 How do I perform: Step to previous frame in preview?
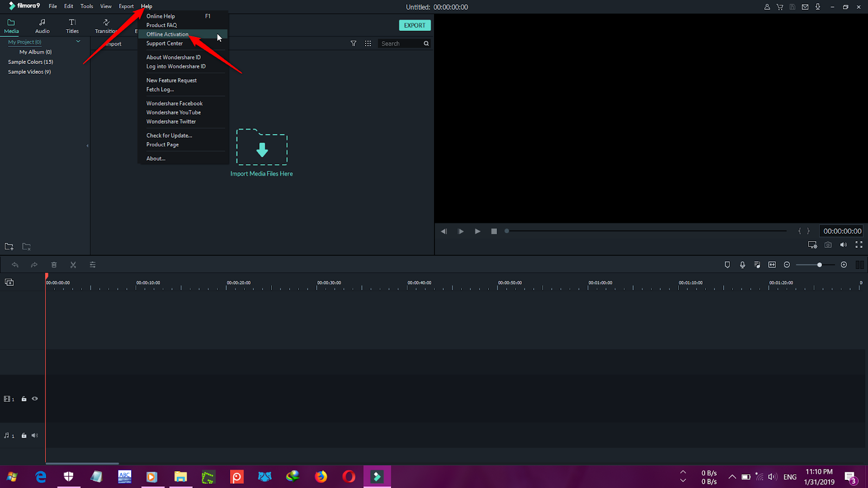click(444, 231)
